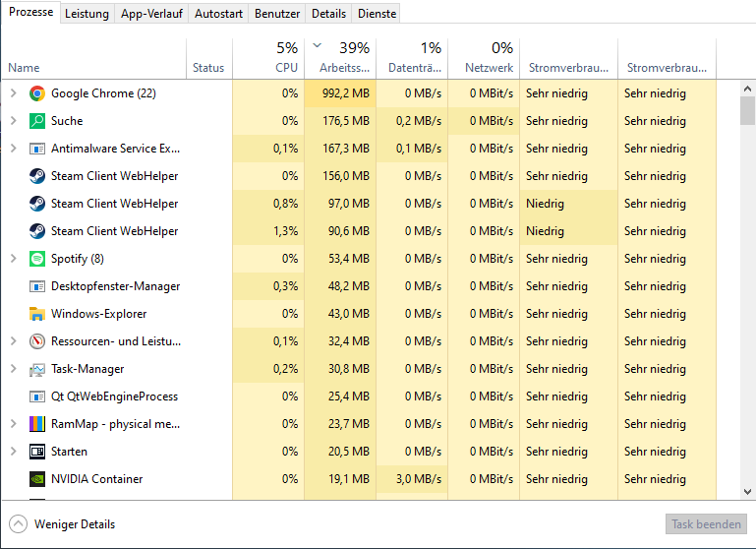Viewport: 756px width, 549px height.
Task: Expand the Google Chrome process group
Action: [13, 93]
